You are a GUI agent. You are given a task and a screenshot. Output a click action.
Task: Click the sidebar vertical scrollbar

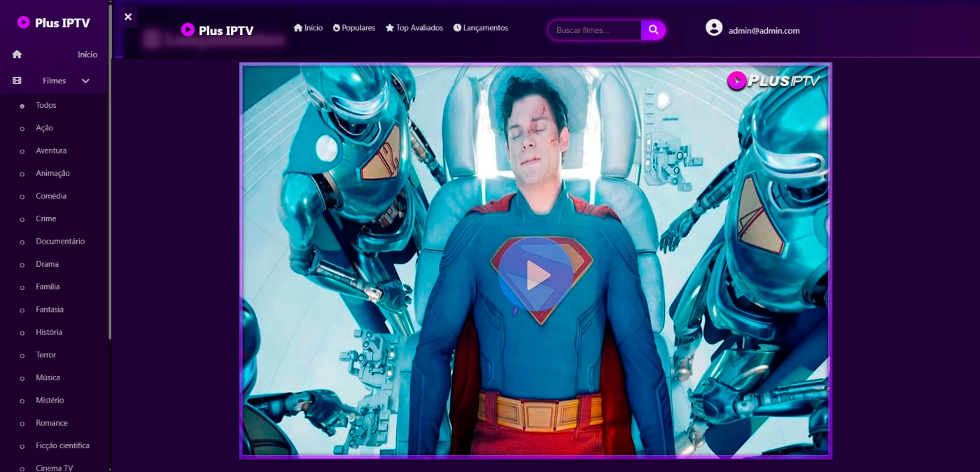point(110,172)
